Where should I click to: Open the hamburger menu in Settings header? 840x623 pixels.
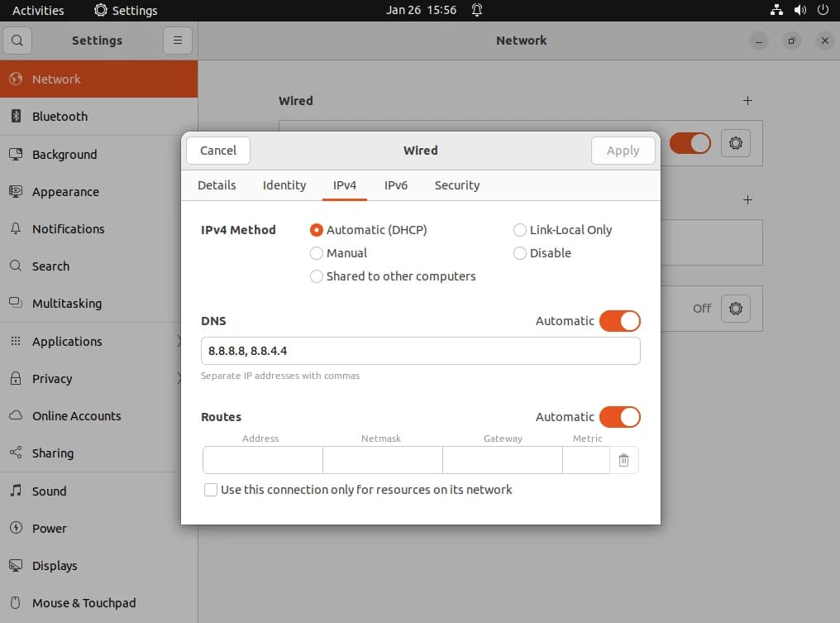coord(178,40)
